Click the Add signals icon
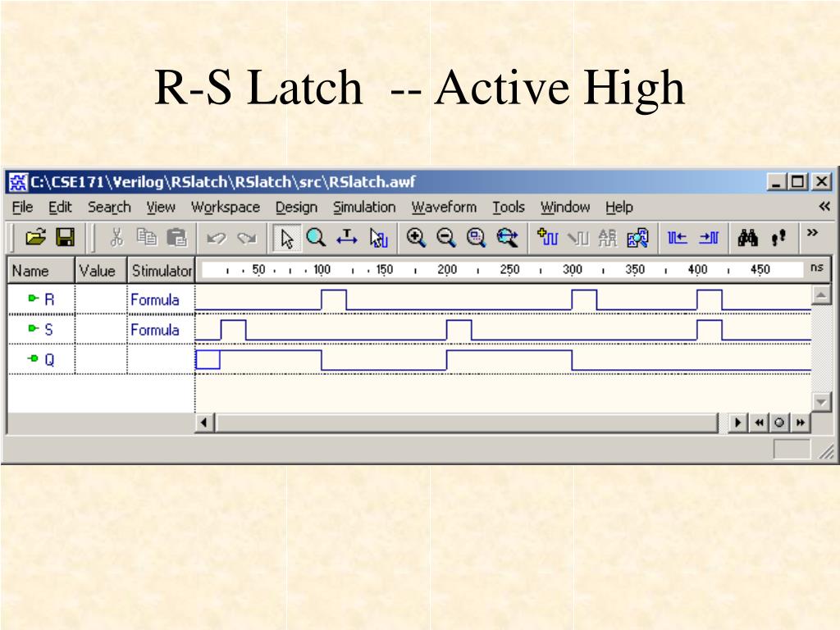Screen dimensions: 840x630 [x=547, y=237]
